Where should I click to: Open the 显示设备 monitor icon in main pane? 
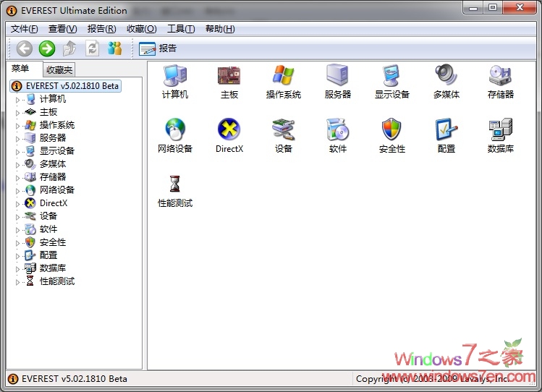[391, 75]
